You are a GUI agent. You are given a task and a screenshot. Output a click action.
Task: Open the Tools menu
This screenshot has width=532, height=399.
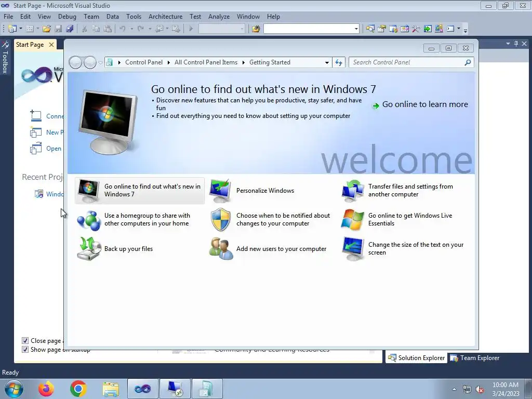tap(134, 17)
